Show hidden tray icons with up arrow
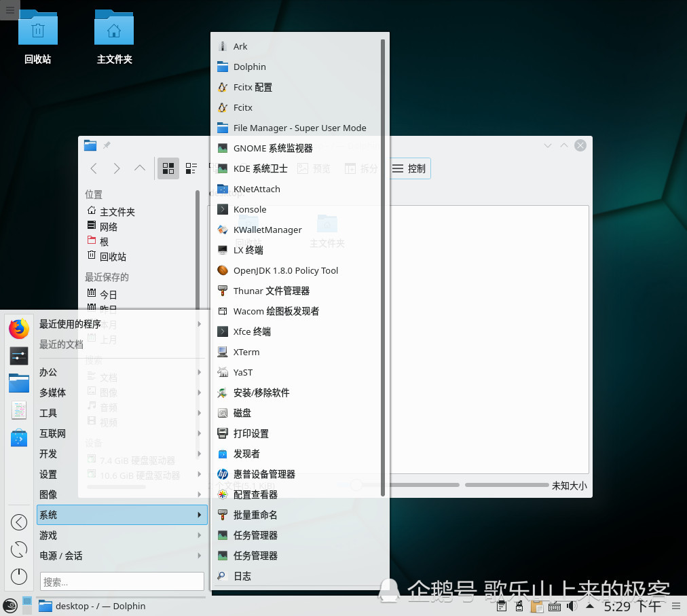Viewport: 687px width, 616px height. [x=590, y=606]
